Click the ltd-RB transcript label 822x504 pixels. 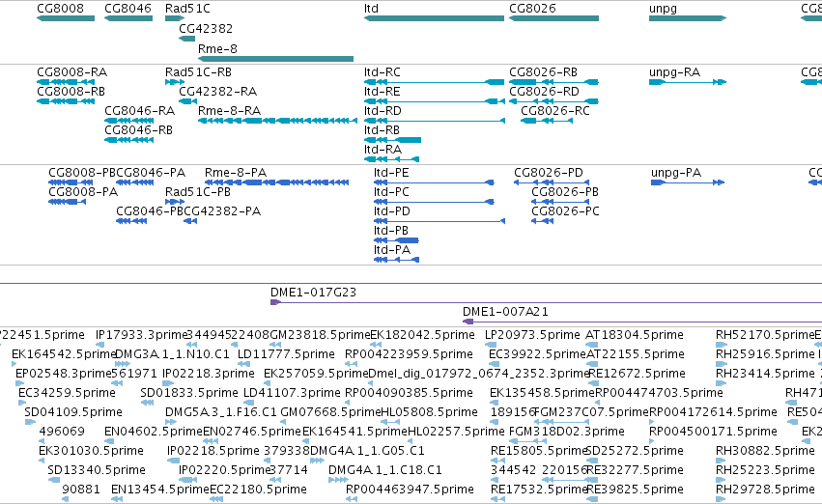[x=382, y=130]
